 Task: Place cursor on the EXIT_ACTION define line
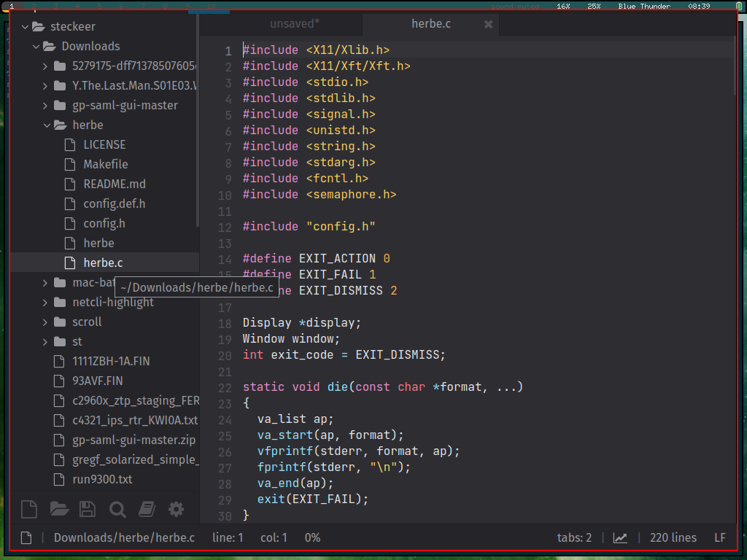click(x=316, y=259)
